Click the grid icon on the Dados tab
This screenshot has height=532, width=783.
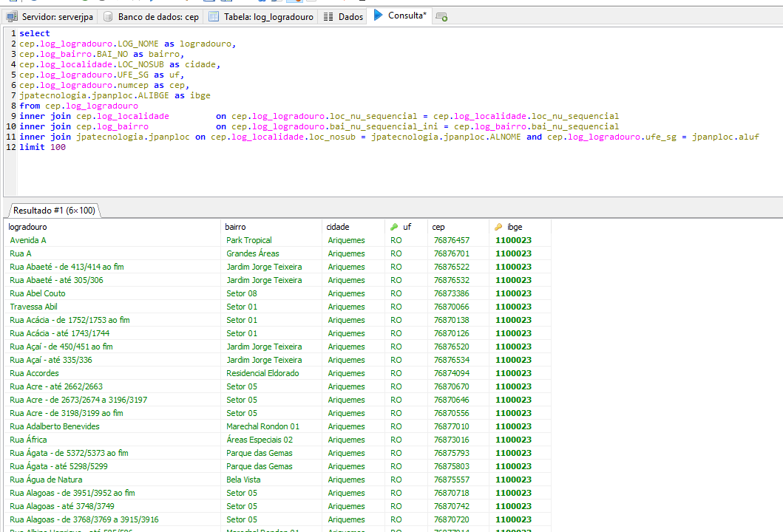click(329, 16)
